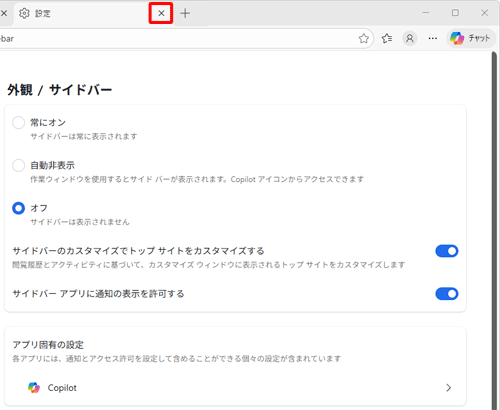Click the settings gear icon on tab

pyautogui.click(x=24, y=13)
